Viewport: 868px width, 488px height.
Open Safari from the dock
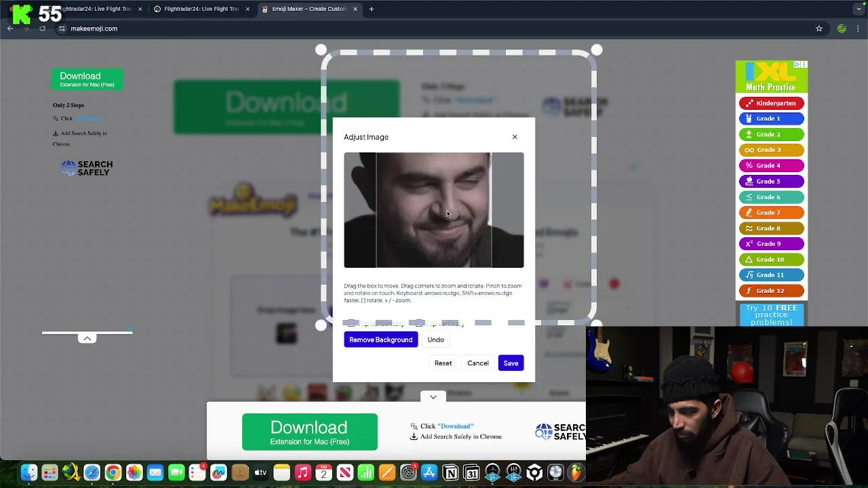pos(92,472)
